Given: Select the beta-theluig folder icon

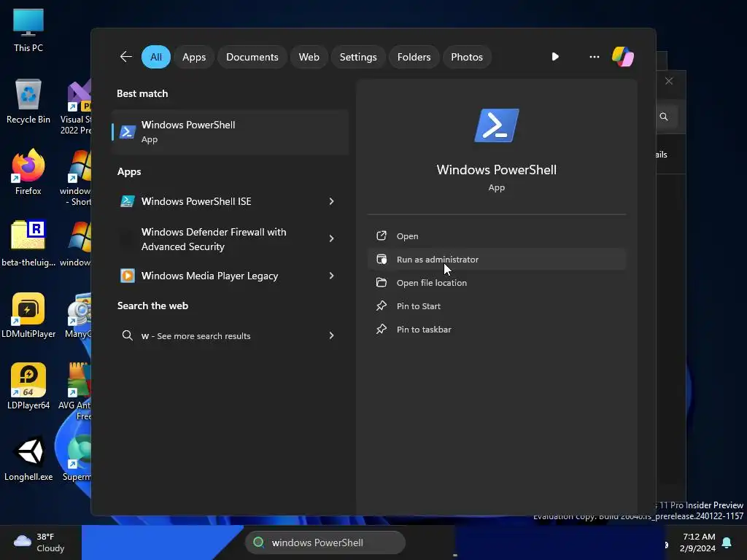Looking at the screenshot, I should point(28,244).
